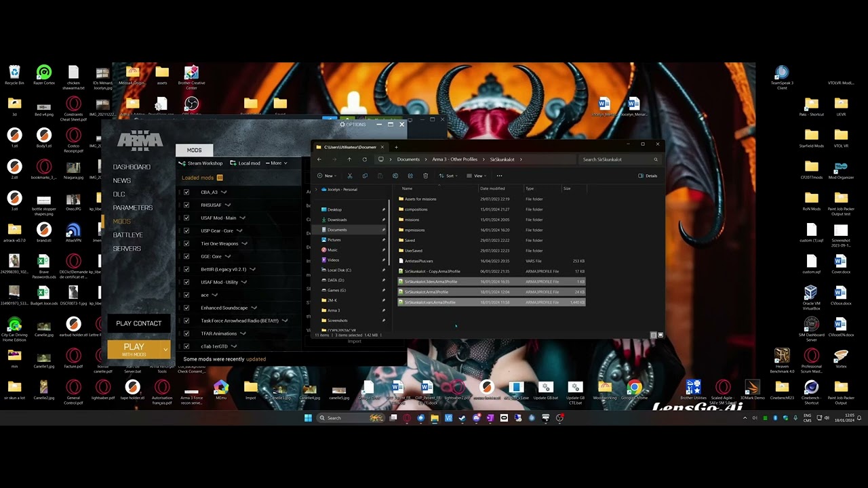
Task: Go up one folder level in Explorer
Action: 349,159
